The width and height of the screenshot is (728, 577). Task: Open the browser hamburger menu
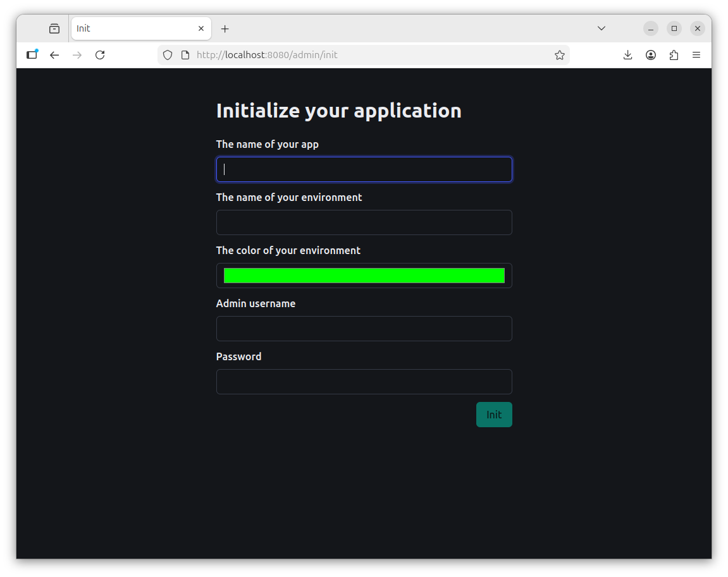click(696, 55)
